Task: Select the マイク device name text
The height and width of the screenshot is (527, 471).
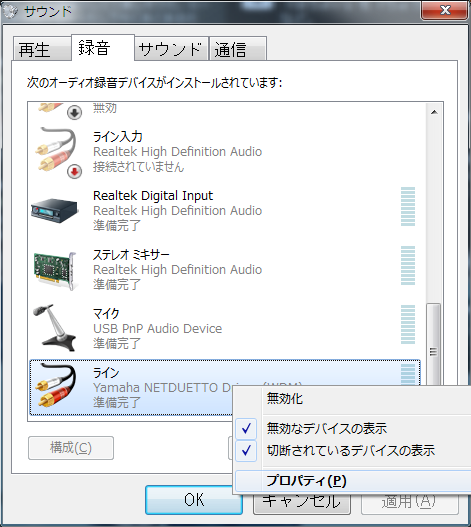Action: [x=106, y=314]
